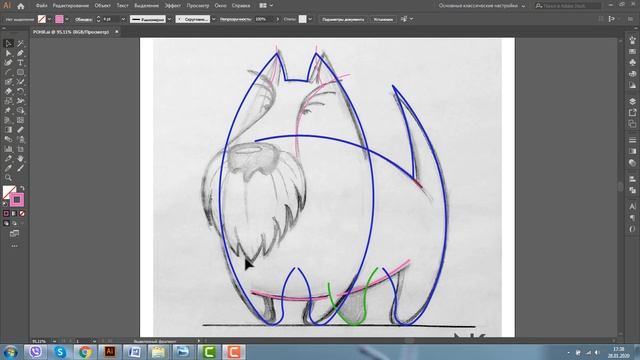Click the Обводка label link
Image resolution: width=640 pixels, height=360 pixels.
83,19
